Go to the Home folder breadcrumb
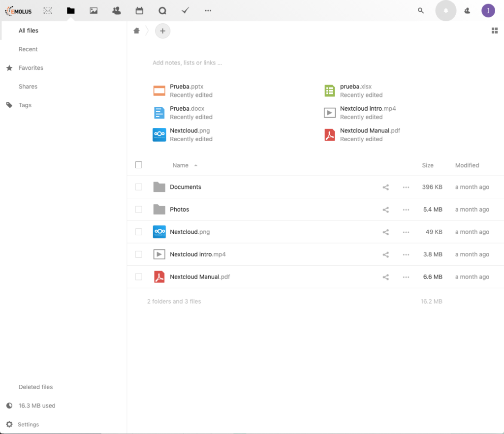This screenshot has width=504, height=434. [137, 31]
